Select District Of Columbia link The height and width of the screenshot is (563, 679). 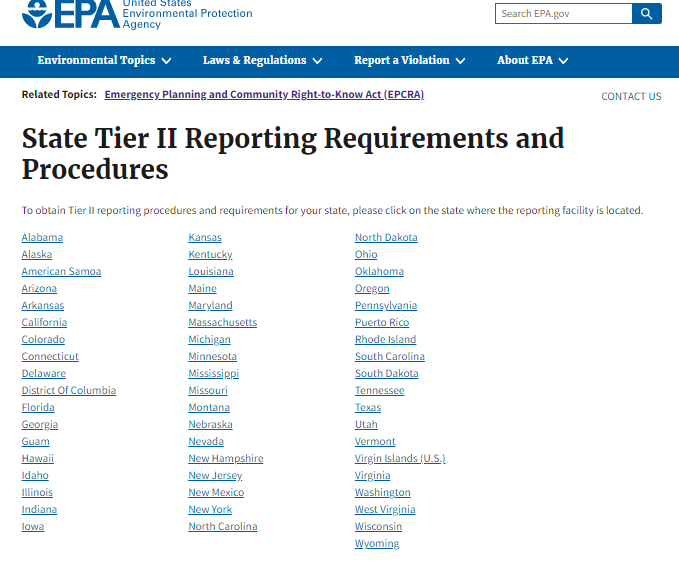[69, 390]
